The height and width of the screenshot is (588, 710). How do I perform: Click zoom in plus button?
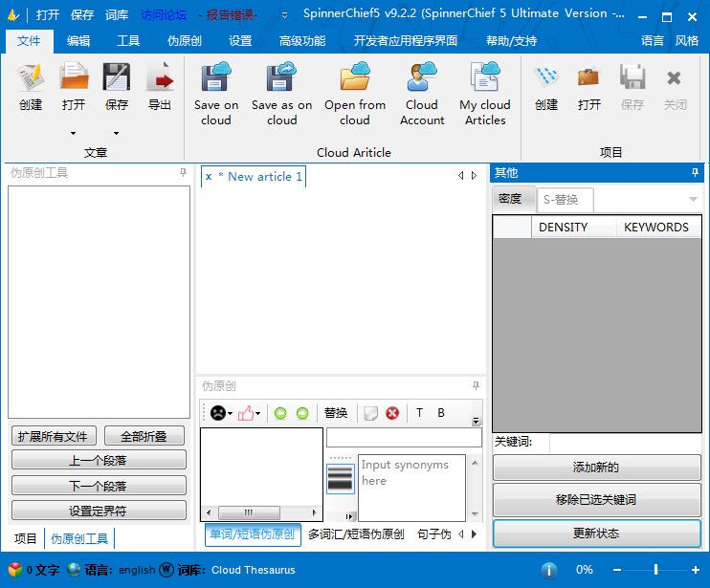(696, 570)
